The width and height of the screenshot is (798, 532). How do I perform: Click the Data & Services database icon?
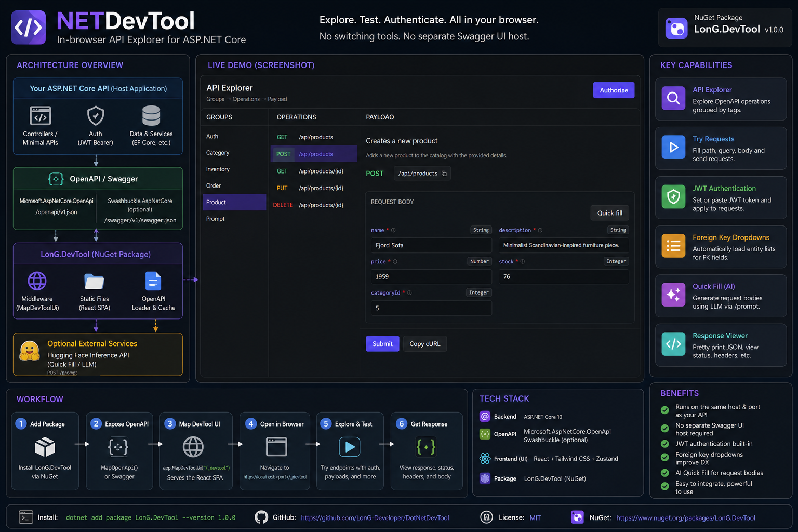[151, 115]
